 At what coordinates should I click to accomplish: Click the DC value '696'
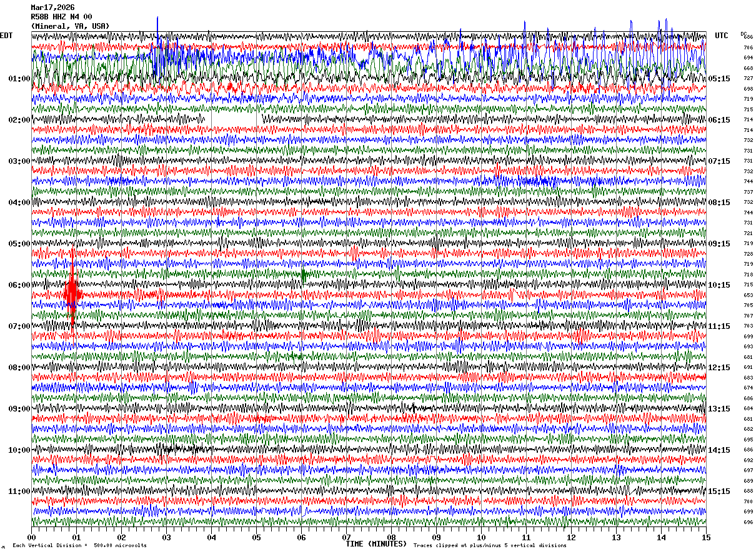pyautogui.click(x=748, y=522)
